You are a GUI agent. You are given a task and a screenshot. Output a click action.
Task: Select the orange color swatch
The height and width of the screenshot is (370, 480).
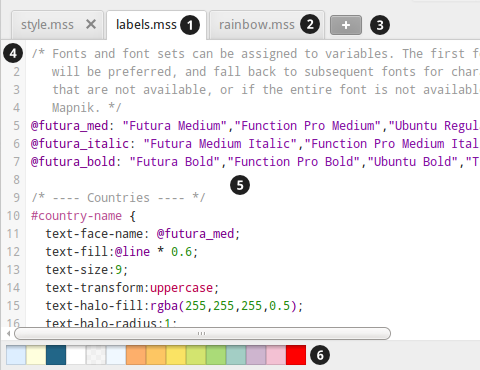(136, 355)
